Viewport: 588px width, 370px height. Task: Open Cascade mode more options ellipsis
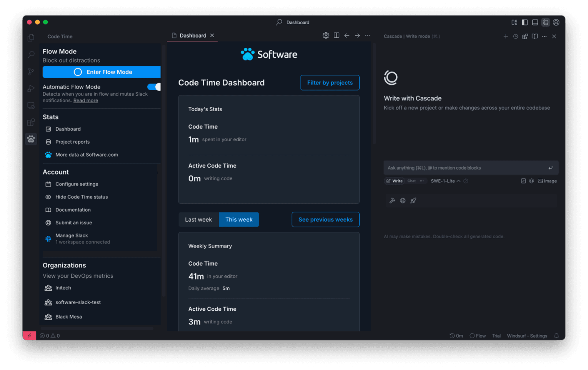click(422, 181)
